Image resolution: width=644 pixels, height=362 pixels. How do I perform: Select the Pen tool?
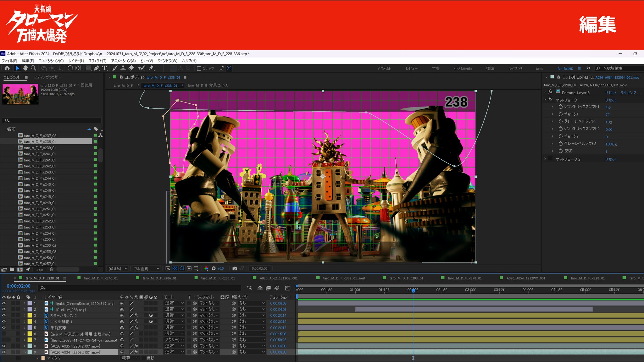[97, 68]
